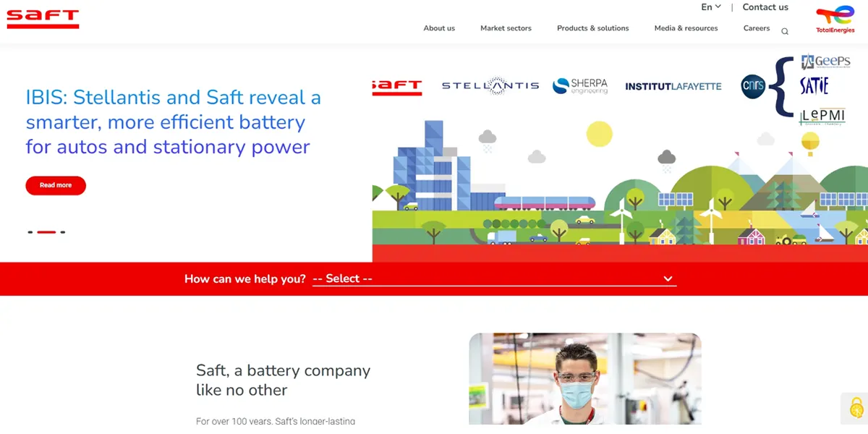Open the Market sectors menu
Viewport: 868px width, 434px height.
click(x=506, y=28)
